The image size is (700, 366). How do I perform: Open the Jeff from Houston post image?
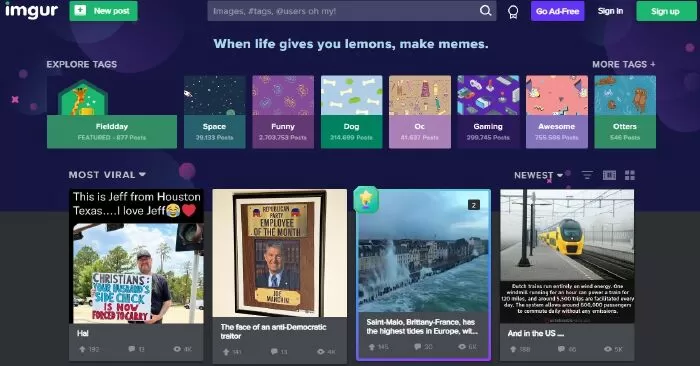136,256
